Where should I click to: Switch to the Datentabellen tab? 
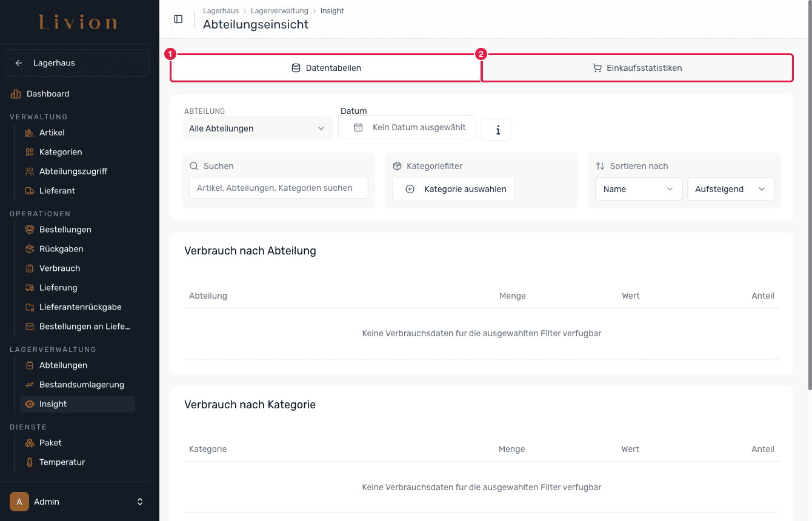(x=326, y=68)
